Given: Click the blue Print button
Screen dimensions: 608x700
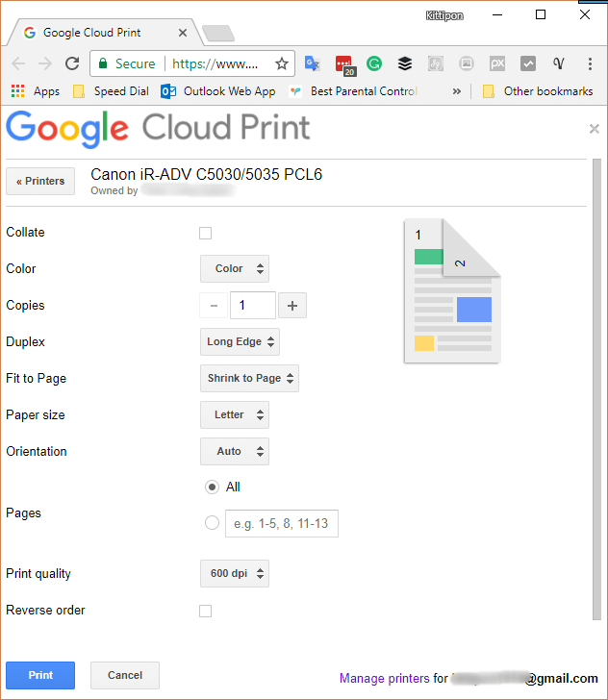Looking at the screenshot, I should click(40, 675).
